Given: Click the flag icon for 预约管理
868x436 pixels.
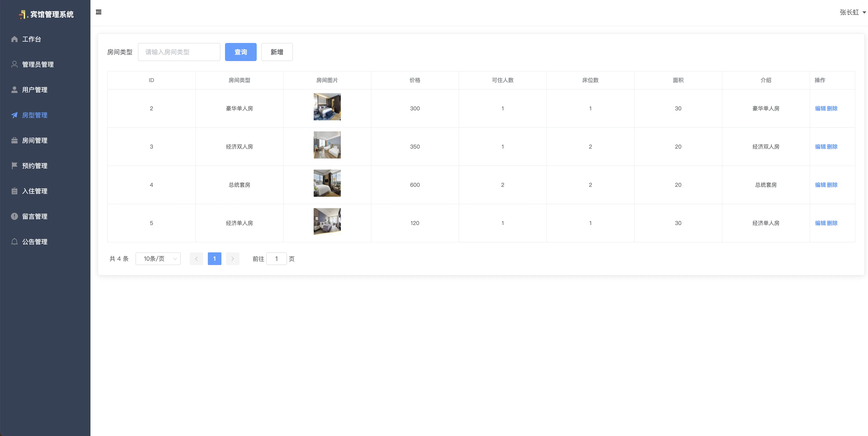Looking at the screenshot, I should point(14,166).
